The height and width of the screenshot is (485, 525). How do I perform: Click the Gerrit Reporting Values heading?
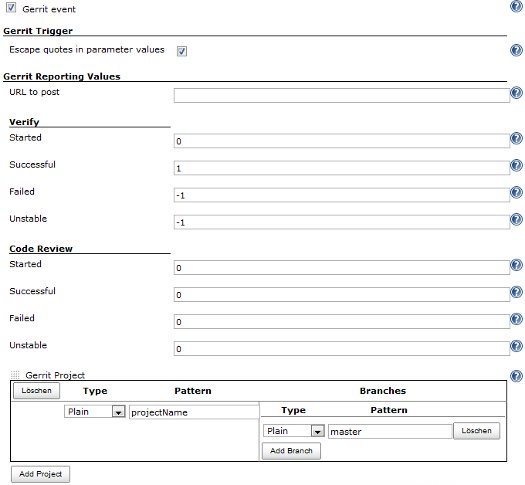(x=62, y=77)
